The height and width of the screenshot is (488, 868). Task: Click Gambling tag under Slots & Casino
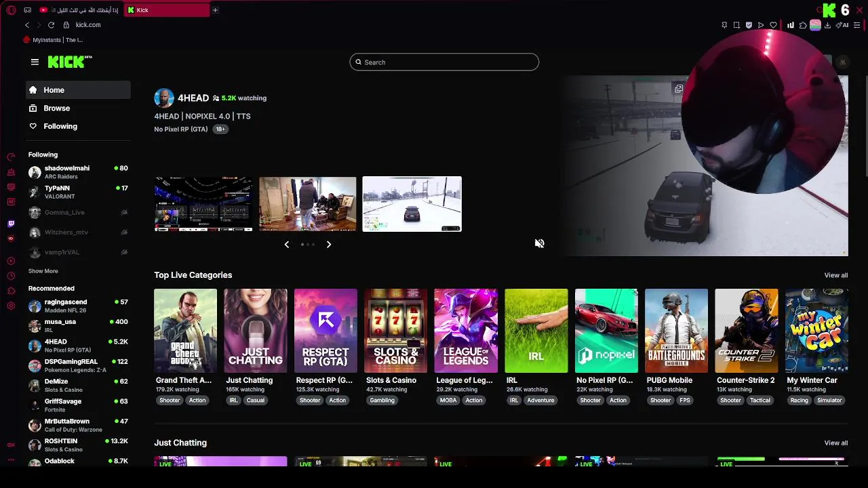click(382, 401)
